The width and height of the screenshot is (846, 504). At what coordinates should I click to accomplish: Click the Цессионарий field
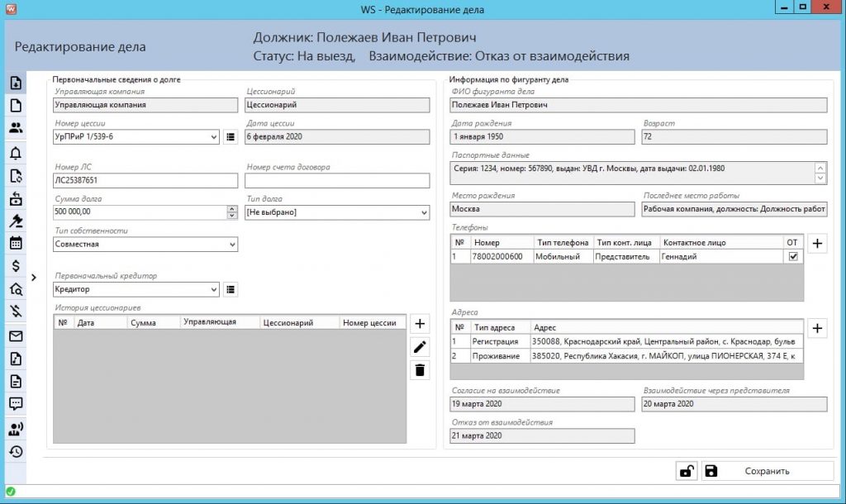point(337,105)
